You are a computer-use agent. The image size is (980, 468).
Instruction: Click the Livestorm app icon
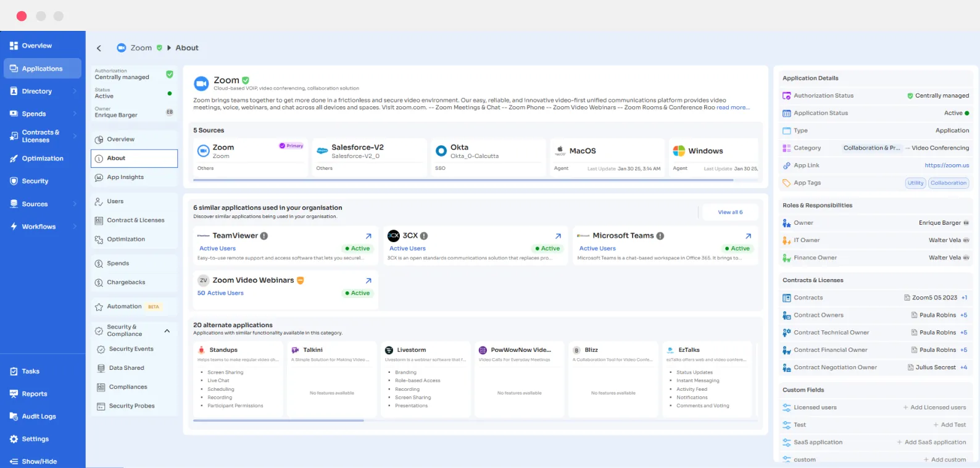[x=389, y=350]
